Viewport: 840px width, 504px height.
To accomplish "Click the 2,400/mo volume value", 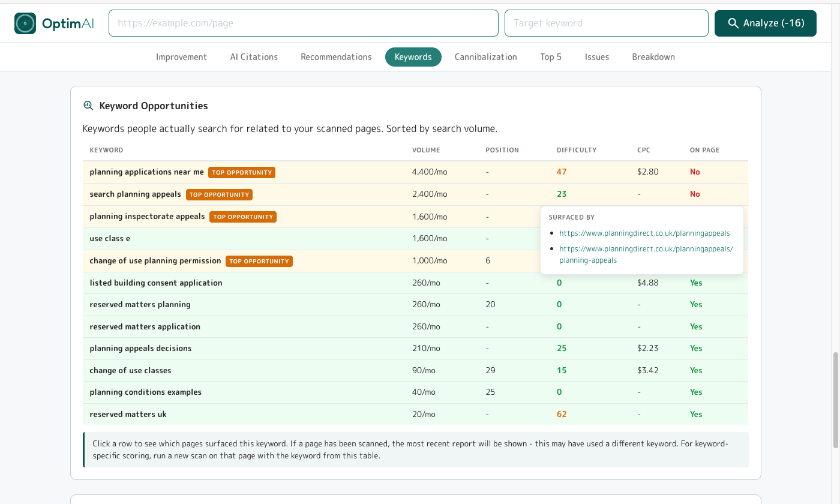I will point(430,194).
